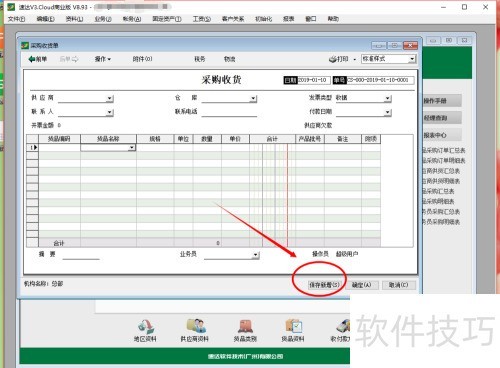Click the 联系电话 input field

click(x=229, y=112)
